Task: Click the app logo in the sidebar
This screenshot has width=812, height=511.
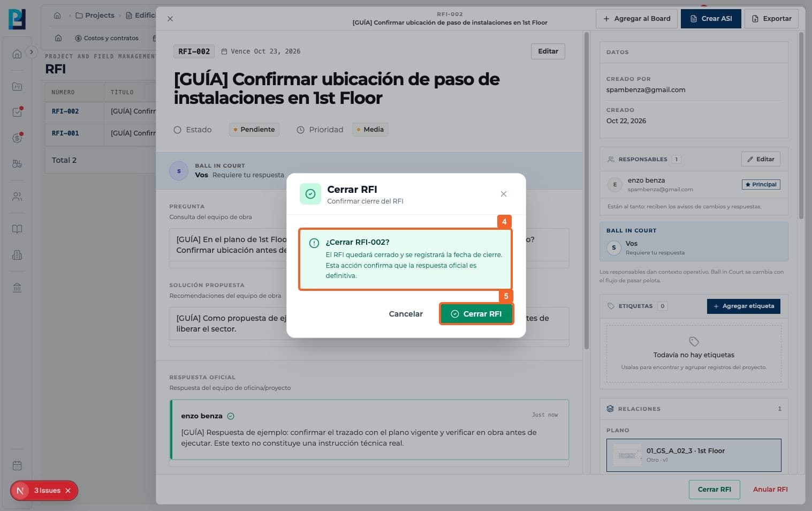Action: 17,19
